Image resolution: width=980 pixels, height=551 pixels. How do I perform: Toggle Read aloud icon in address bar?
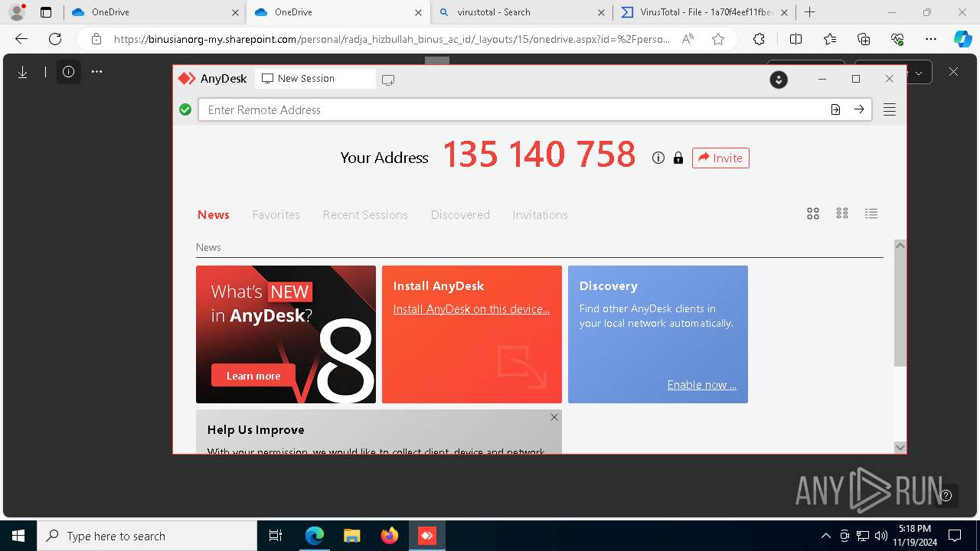(688, 39)
